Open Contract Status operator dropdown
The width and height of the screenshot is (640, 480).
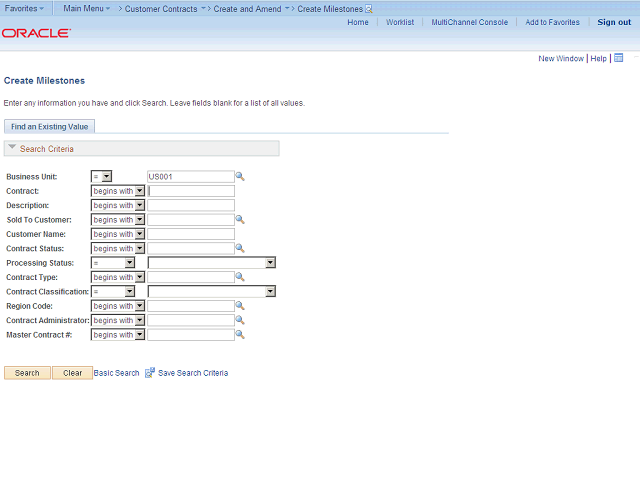click(118, 248)
